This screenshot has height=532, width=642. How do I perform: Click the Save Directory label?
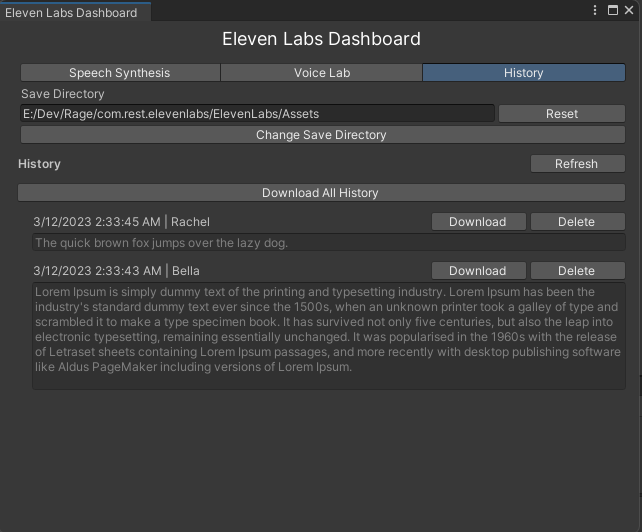(63, 94)
